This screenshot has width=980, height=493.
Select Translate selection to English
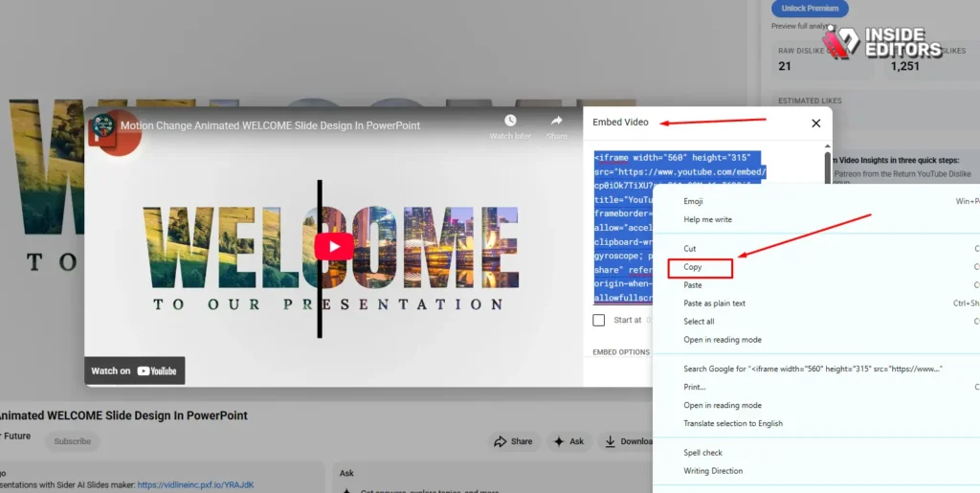point(733,423)
